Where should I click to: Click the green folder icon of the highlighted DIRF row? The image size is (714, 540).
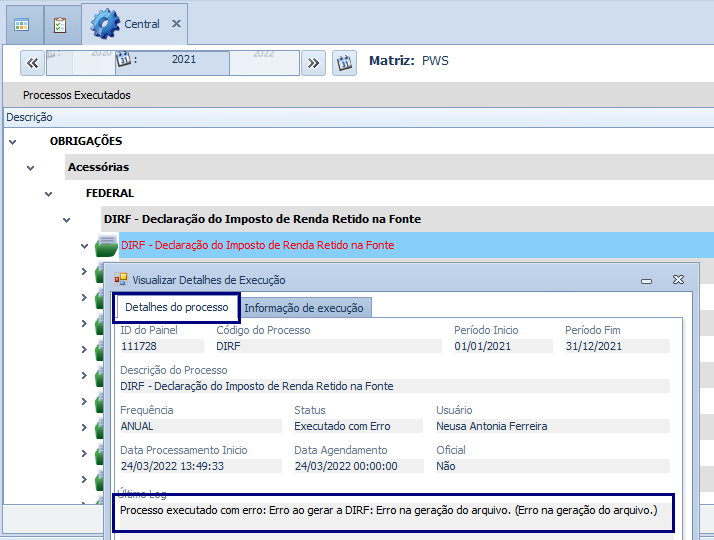[106, 246]
